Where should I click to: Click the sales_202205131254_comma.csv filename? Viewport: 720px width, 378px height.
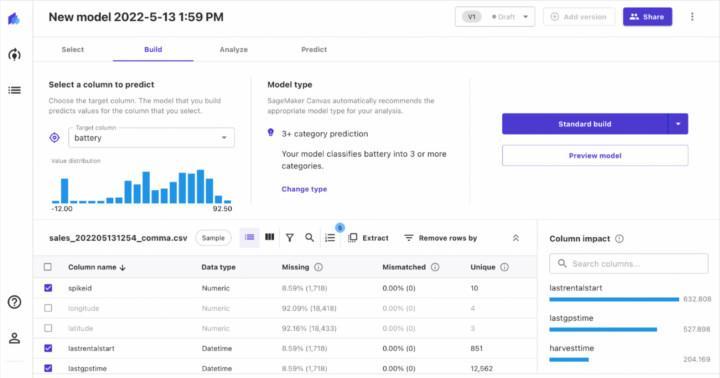click(118, 238)
